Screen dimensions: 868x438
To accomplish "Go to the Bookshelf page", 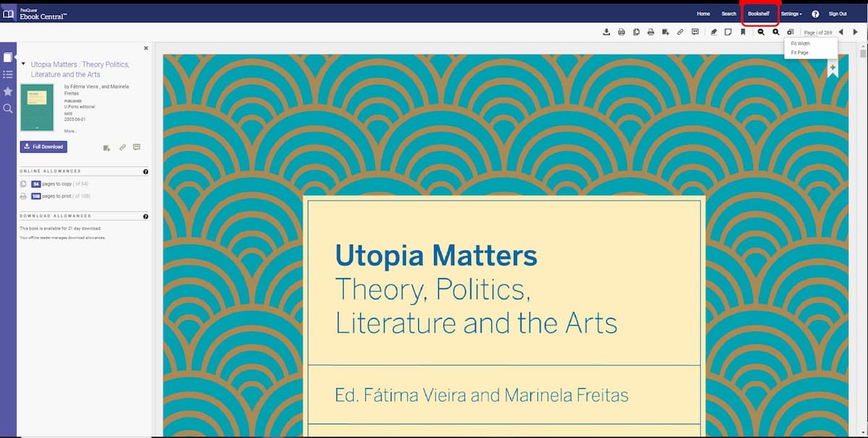I will (759, 13).
